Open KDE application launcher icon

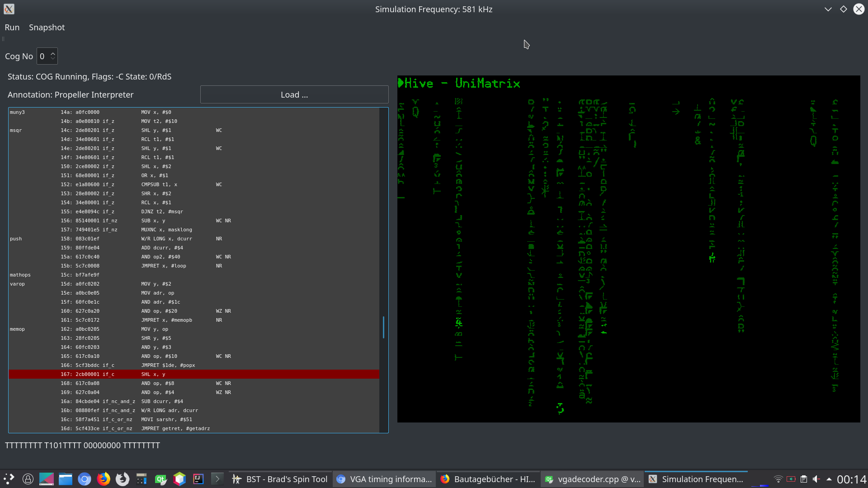(9, 479)
